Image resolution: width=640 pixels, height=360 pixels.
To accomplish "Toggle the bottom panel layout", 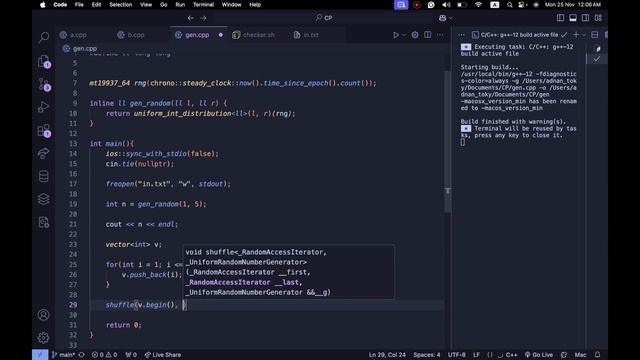I will click(x=573, y=18).
